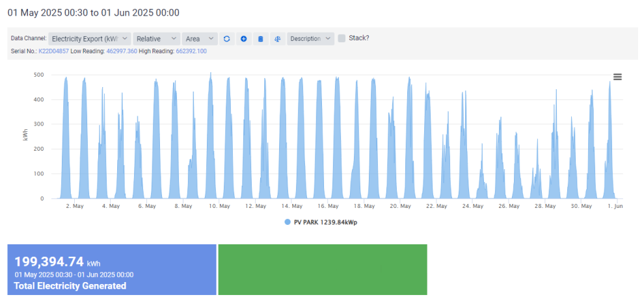Open the chart hamburger menu
The width and height of the screenshot is (644, 297).
click(617, 77)
